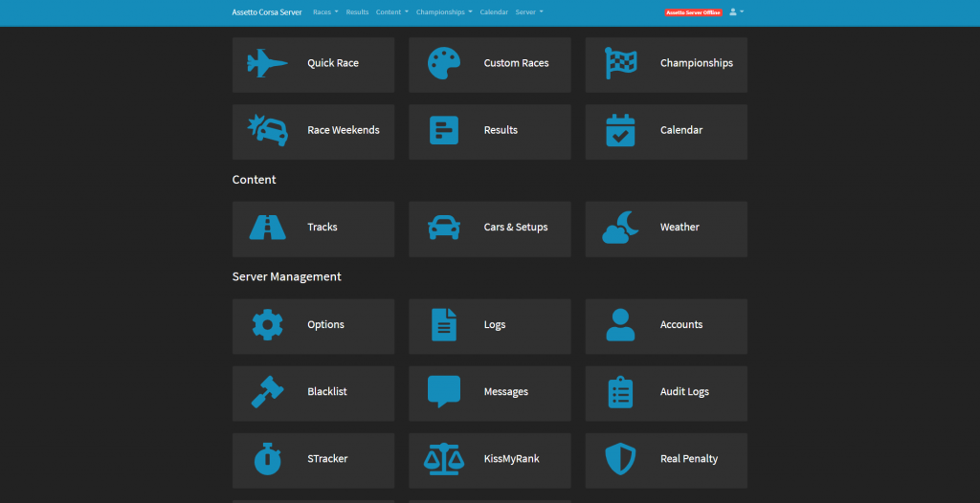Click the bar chart Results icon
This screenshot has height=503, width=980.
[x=444, y=130]
